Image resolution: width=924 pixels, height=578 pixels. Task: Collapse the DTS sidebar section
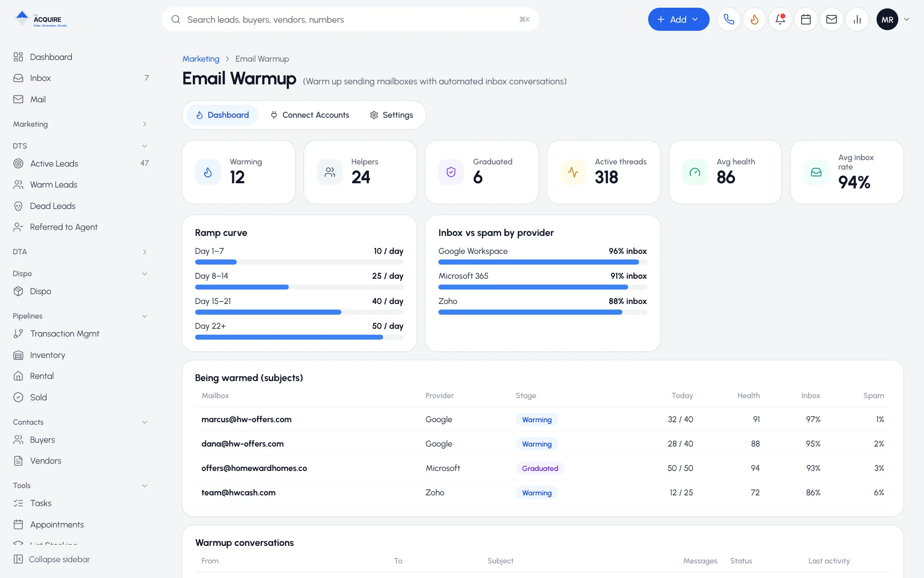click(145, 146)
